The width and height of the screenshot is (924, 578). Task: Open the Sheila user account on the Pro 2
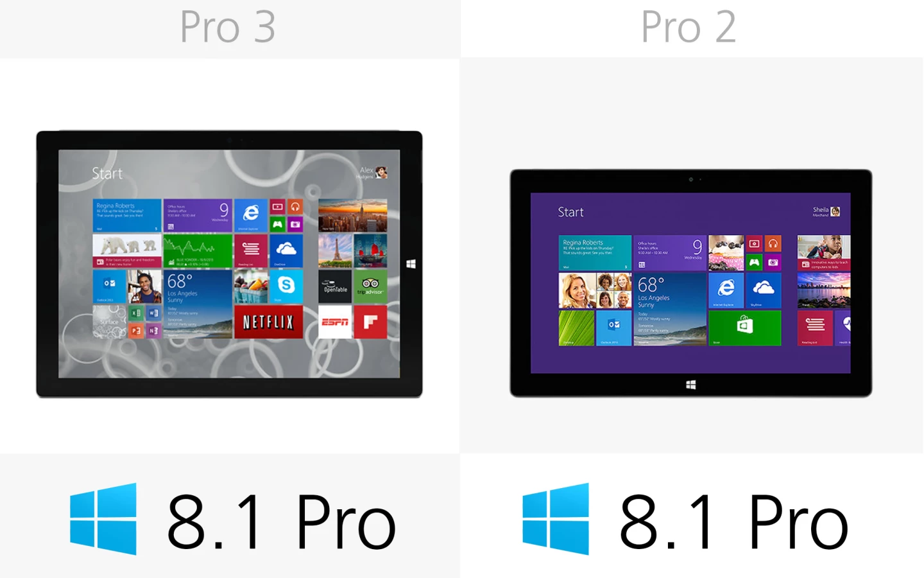[827, 211]
